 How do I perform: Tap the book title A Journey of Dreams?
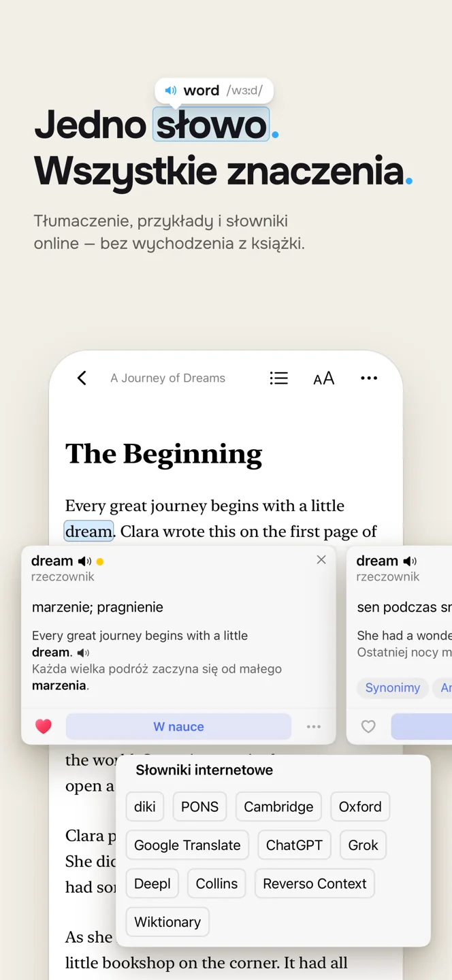pyautogui.click(x=168, y=378)
